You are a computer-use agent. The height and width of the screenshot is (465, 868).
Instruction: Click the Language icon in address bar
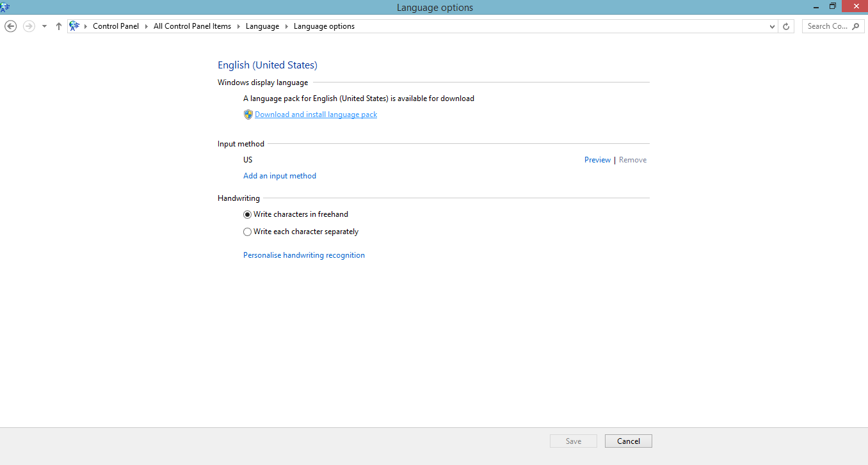(x=74, y=26)
